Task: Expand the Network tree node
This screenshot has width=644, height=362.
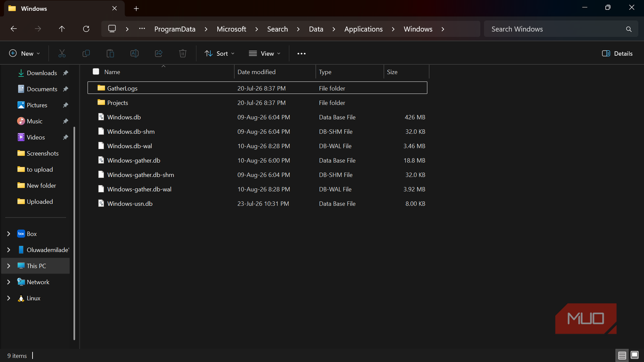Action: (x=9, y=282)
